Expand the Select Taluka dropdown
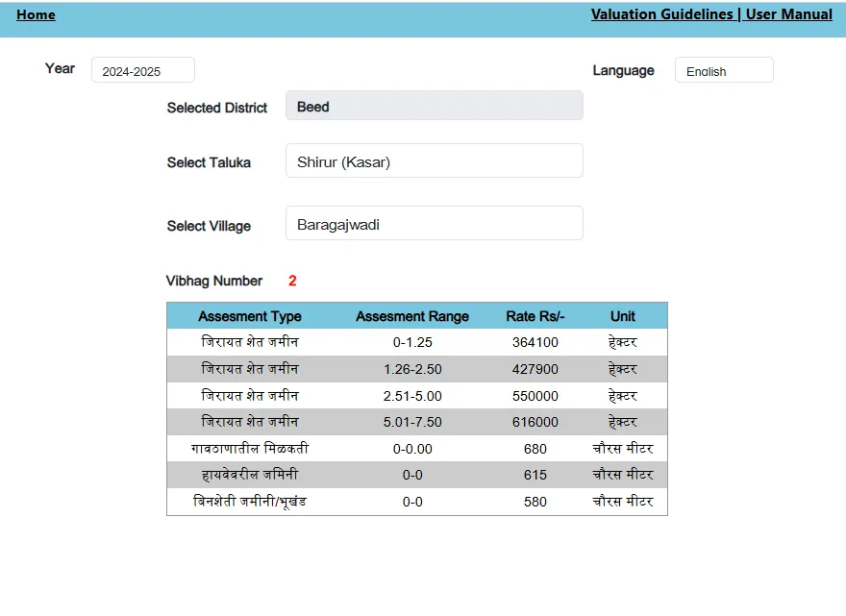The height and width of the screenshot is (616, 846). pos(434,161)
